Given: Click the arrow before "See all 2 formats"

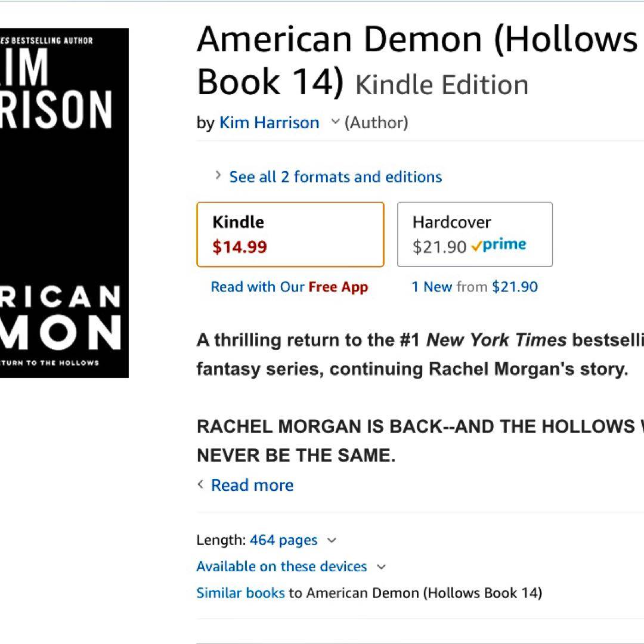Looking at the screenshot, I should [218, 176].
